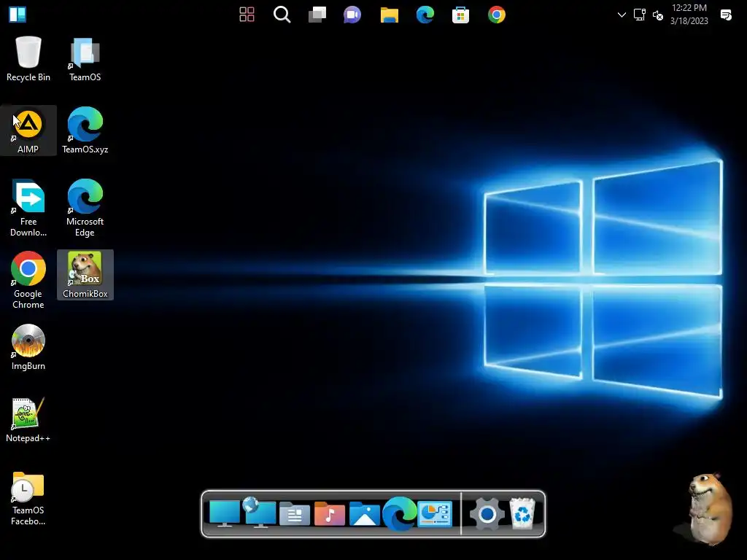Select the Google Chrome desktop shortcut

point(28,281)
